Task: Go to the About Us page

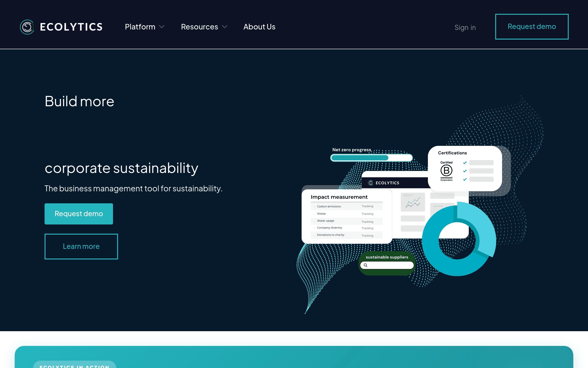Action: [x=259, y=27]
